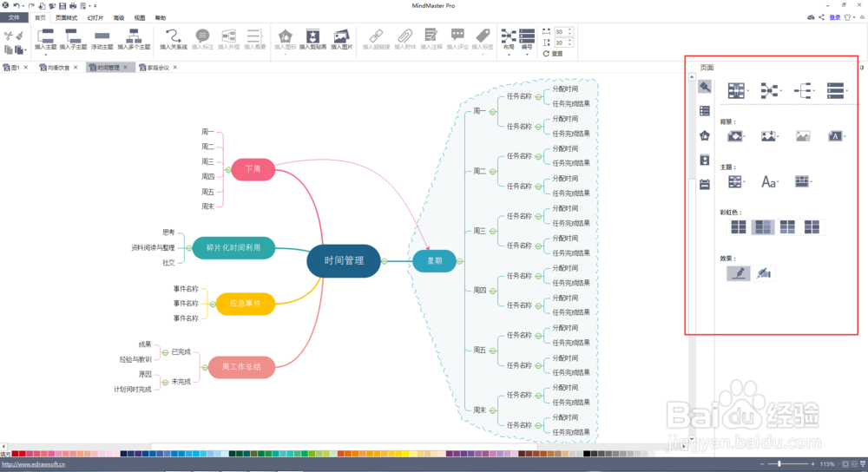Switch to the Slideshow (幻灯片) ribbon tab
Screen dimensions: 868x472
point(95,17)
